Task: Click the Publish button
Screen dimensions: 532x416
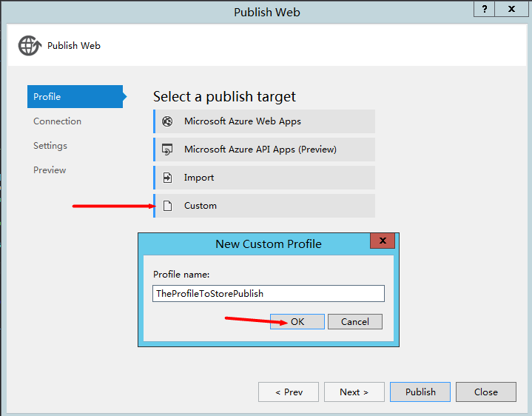Action: pyautogui.click(x=420, y=392)
